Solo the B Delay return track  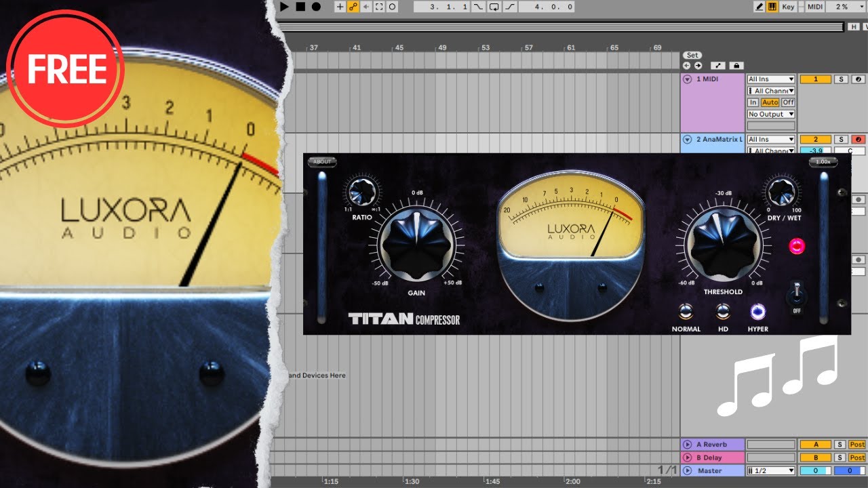840,457
